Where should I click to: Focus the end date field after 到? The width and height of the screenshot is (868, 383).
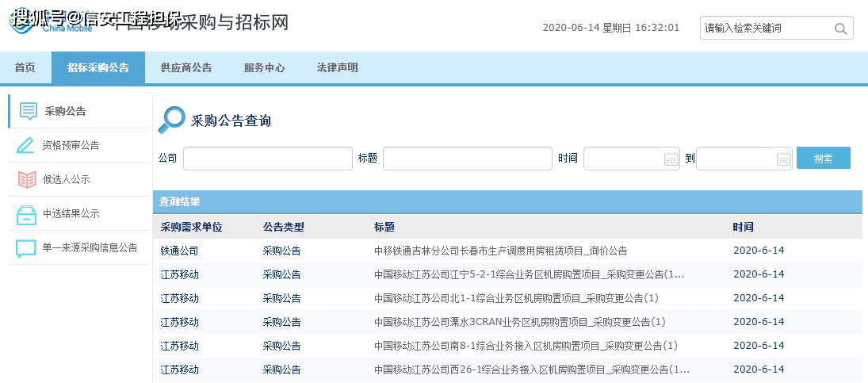744,159
